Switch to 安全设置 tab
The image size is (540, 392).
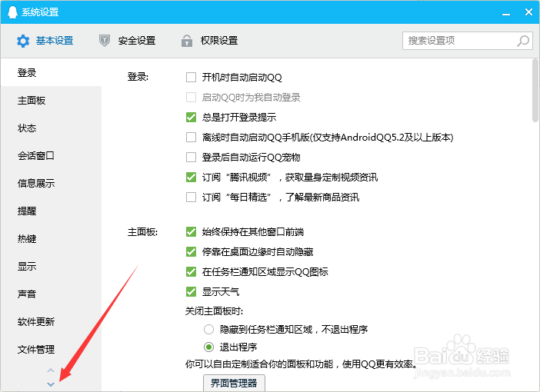(x=128, y=41)
